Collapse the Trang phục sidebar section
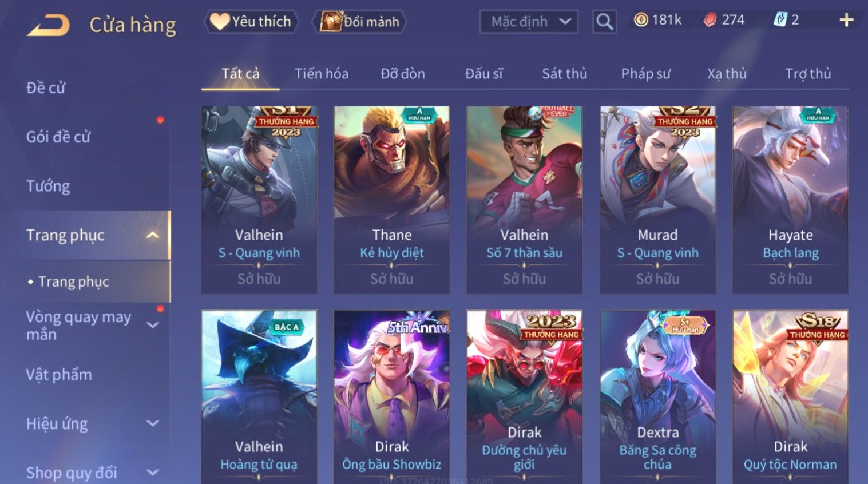The image size is (868, 484). point(153,235)
